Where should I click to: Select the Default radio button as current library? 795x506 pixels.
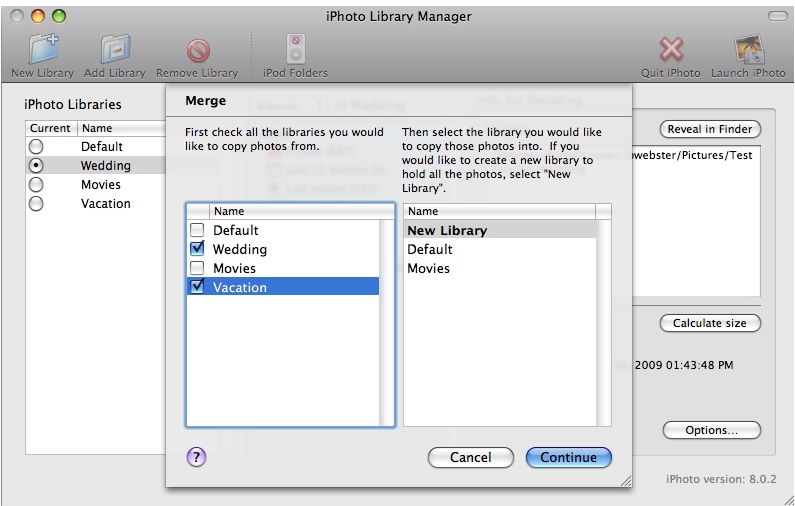[x=37, y=147]
